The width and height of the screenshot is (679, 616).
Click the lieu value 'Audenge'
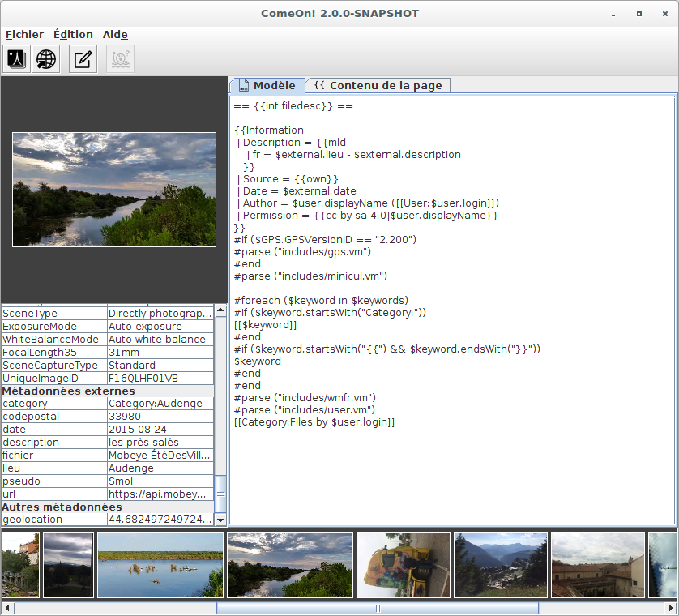160,468
